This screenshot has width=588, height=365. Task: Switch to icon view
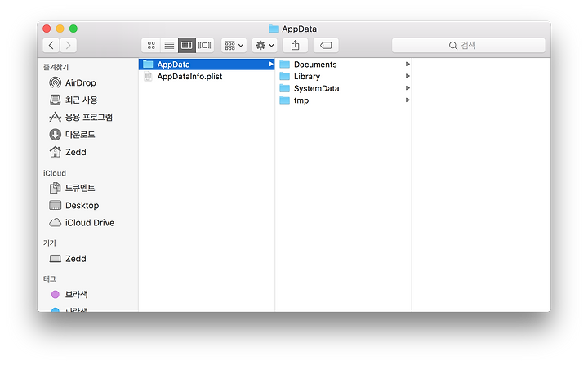click(151, 46)
